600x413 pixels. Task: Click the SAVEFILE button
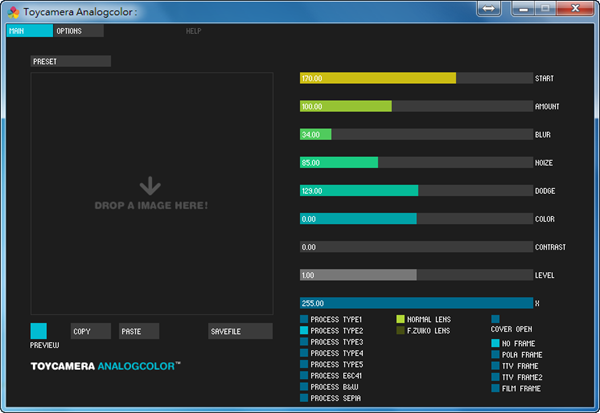[x=240, y=331]
